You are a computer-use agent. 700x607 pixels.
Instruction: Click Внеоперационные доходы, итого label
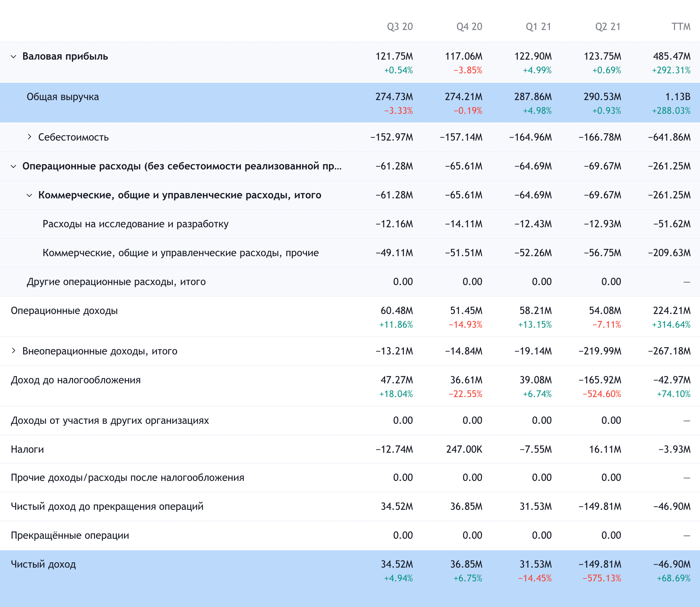(x=100, y=351)
